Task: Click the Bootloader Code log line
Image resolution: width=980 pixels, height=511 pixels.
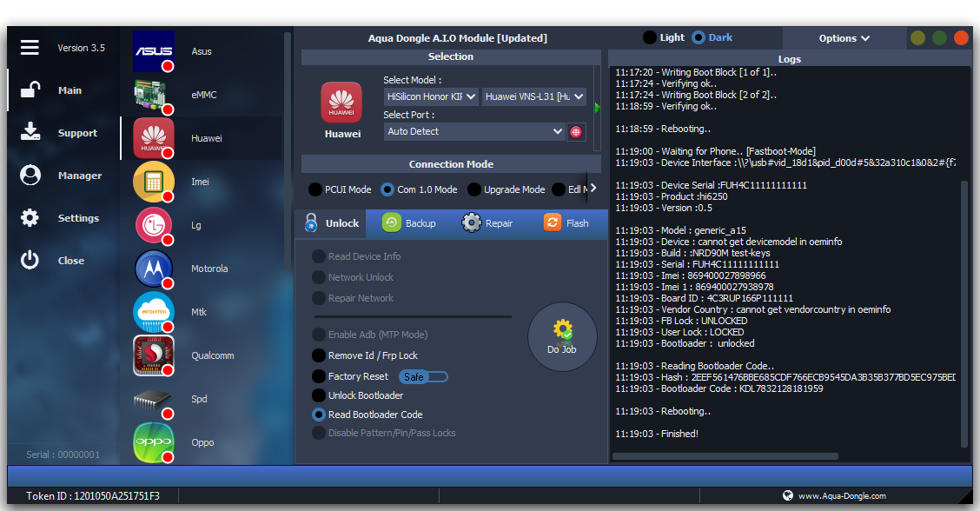Action: point(718,389)
